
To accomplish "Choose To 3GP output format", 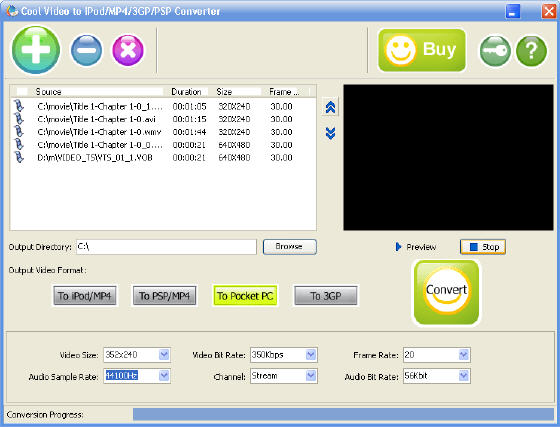I will (326, 296).
